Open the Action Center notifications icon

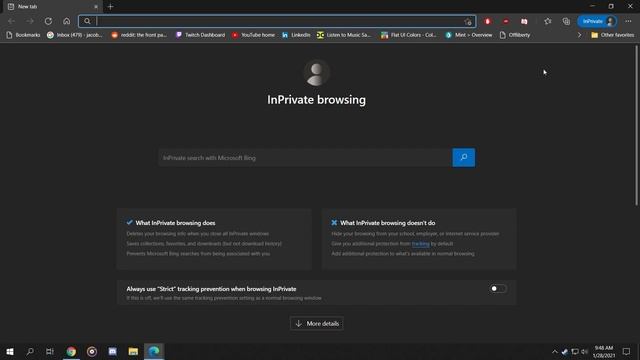(x=626, y=352)
